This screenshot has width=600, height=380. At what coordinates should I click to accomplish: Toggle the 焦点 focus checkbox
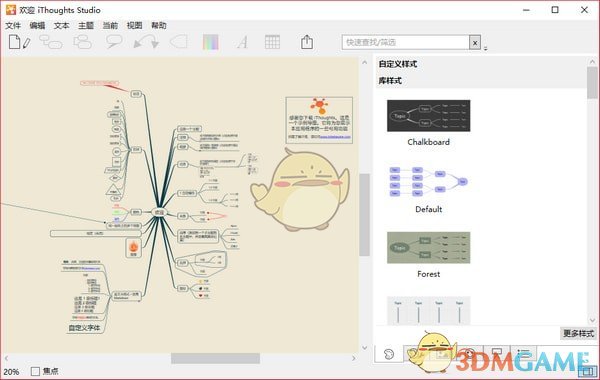coord(35,371)
